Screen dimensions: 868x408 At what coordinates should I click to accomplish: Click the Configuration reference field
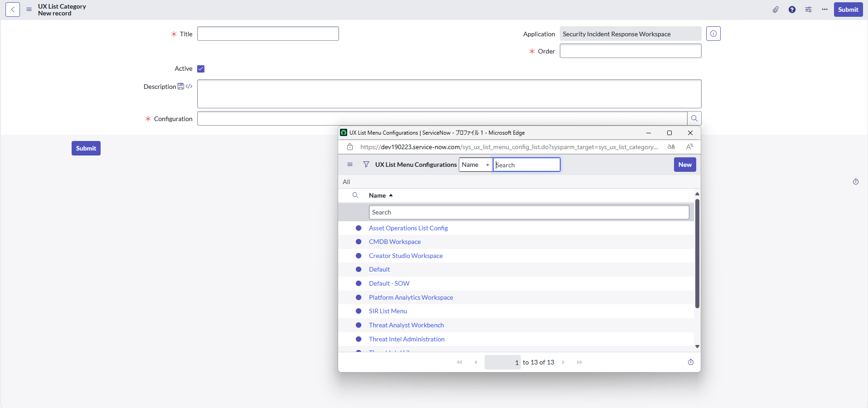(442, 119)
